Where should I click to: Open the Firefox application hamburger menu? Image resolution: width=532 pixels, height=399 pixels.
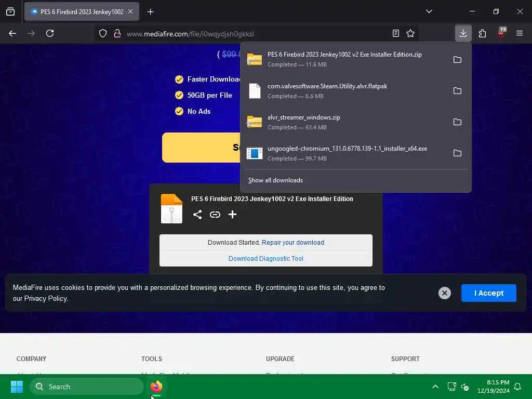click(x=520, y=33)
